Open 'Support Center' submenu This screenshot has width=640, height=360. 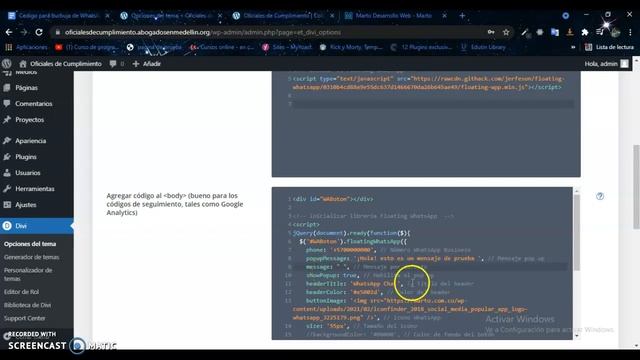(24, 318)
